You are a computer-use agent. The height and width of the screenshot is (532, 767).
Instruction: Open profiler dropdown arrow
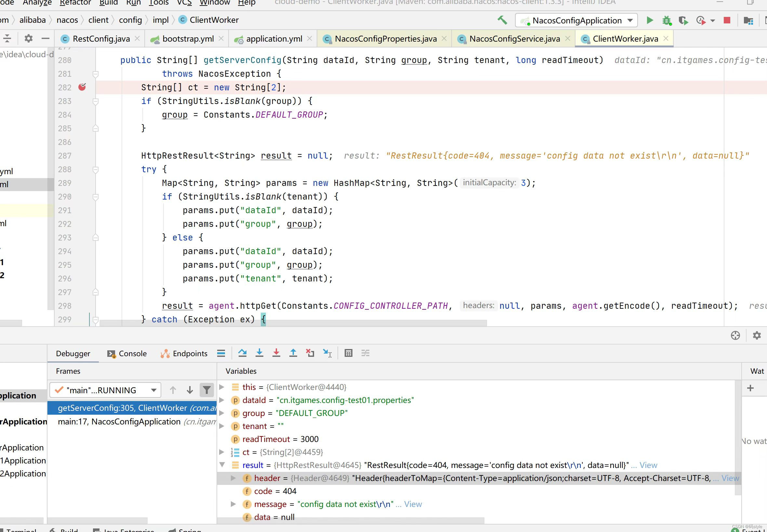(713, 21)
